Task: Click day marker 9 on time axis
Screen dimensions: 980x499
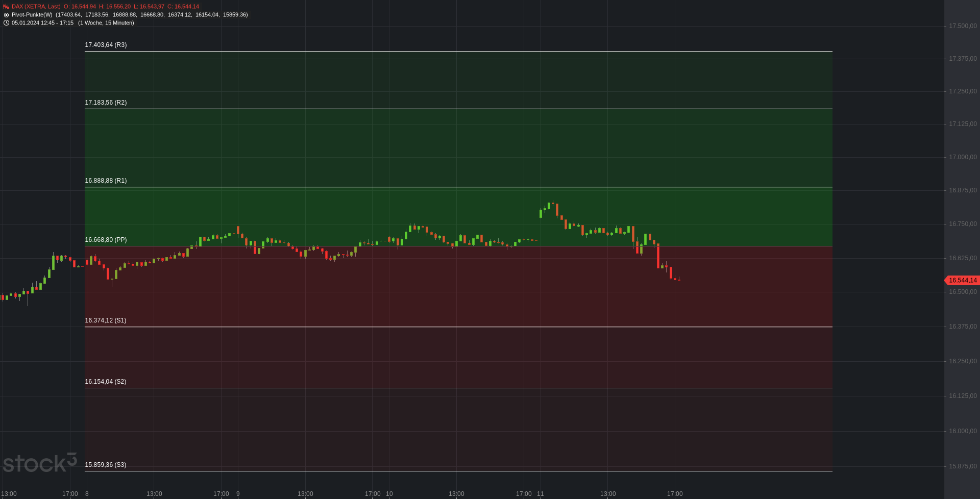Action: [238, 494]
